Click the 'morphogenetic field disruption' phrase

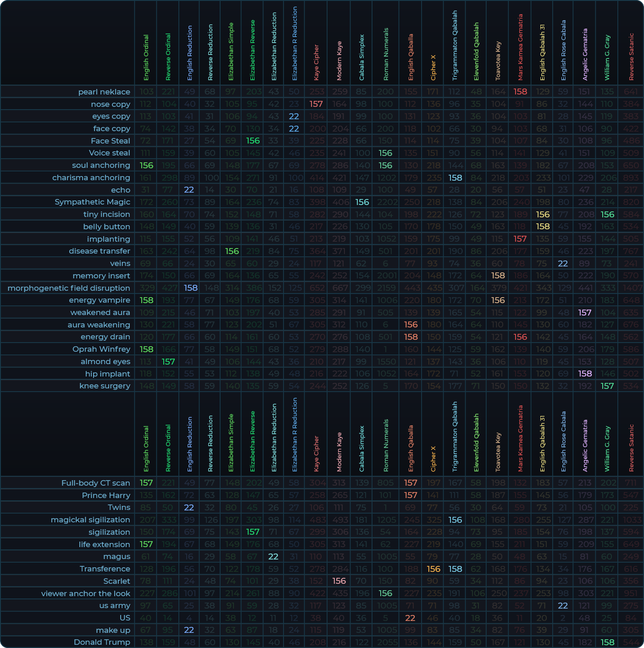69,288
